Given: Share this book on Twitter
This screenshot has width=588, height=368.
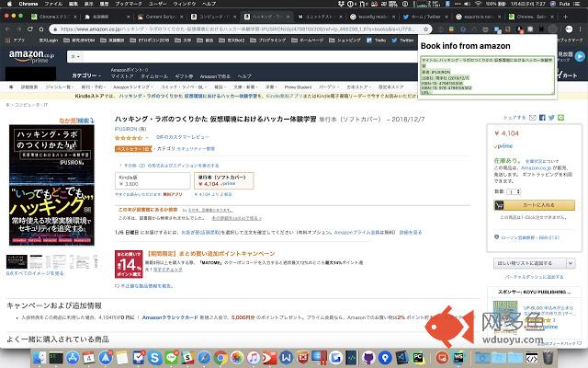Looking at the screenshot, I should [x=551, y=118].
